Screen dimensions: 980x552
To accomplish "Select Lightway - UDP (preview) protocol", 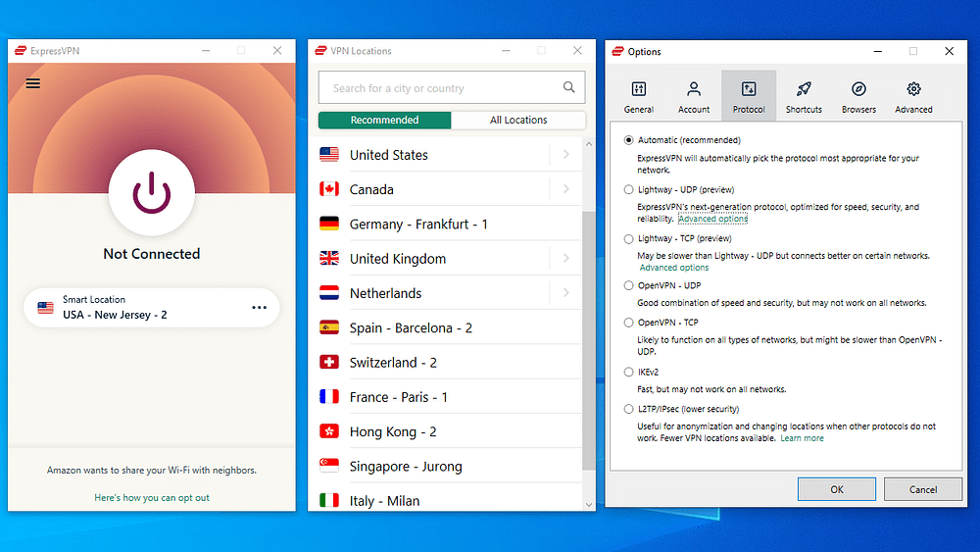I will (x=628, y=189).
